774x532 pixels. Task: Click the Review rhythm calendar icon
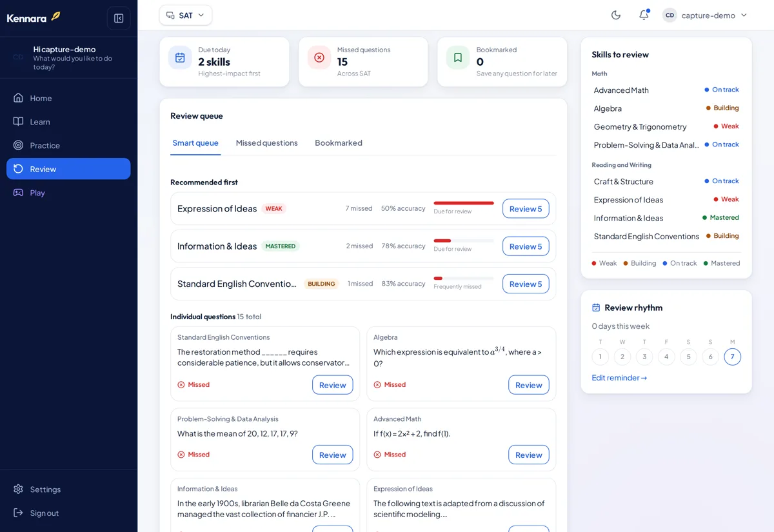(596, 308)
